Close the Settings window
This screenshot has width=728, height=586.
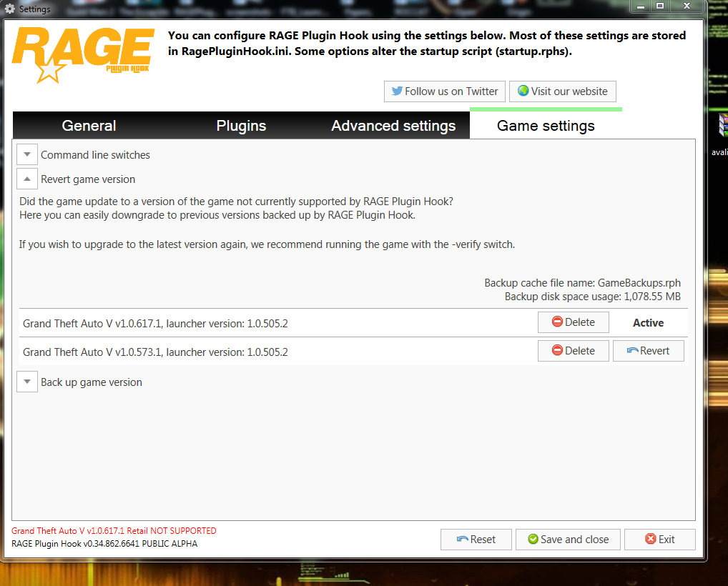tap(687, 6)
